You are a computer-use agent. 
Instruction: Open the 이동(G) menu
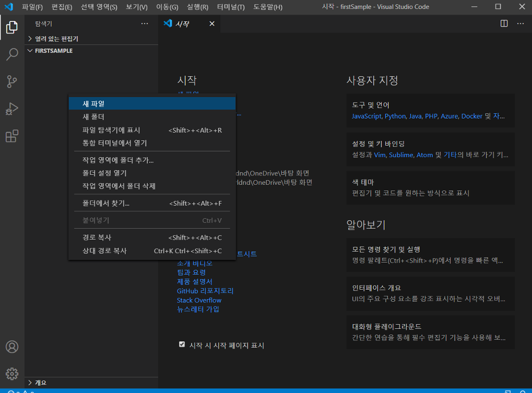(167, 7)
